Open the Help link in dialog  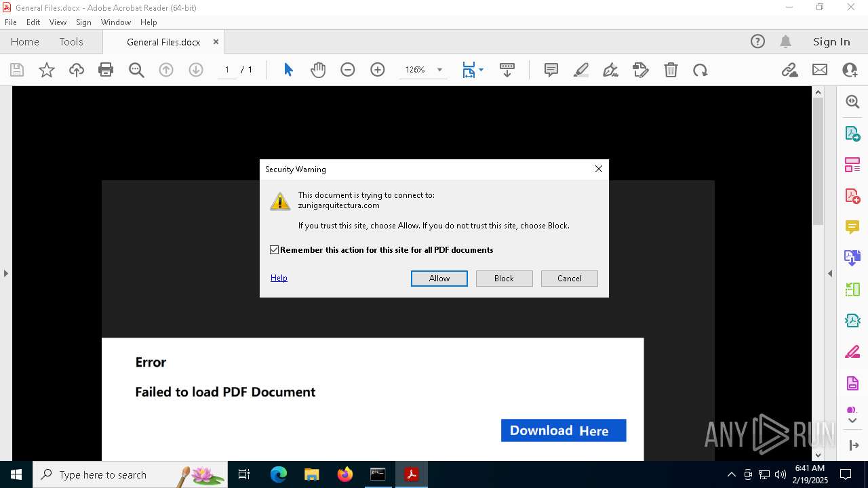tap(279, 278)
